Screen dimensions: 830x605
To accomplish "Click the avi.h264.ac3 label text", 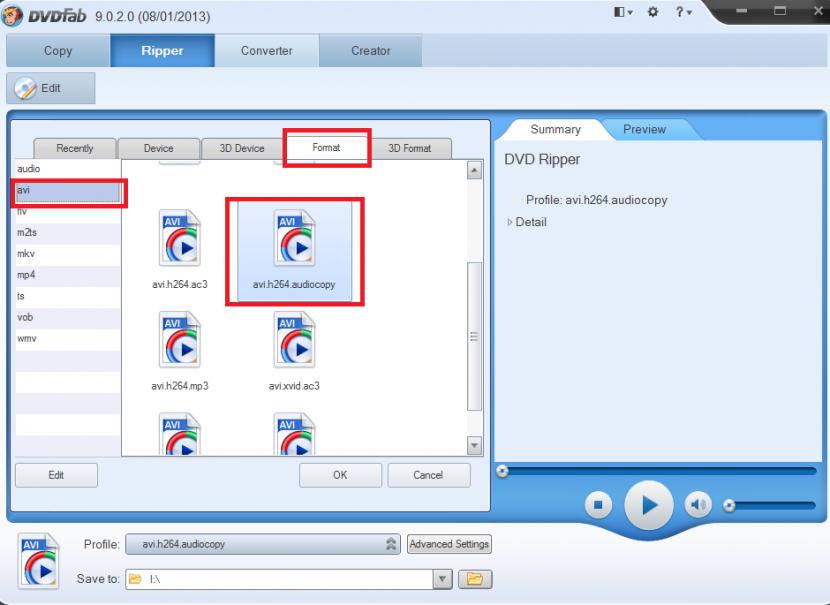I will click(180, 285).
